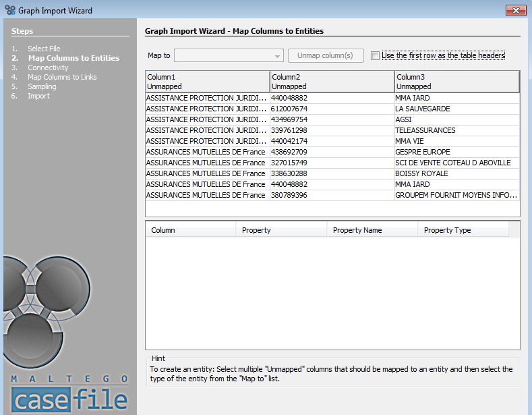Click the cell 327015749
Image resolution: width=532 pixels, height=415 pixels.
click(x=332, y=163)
